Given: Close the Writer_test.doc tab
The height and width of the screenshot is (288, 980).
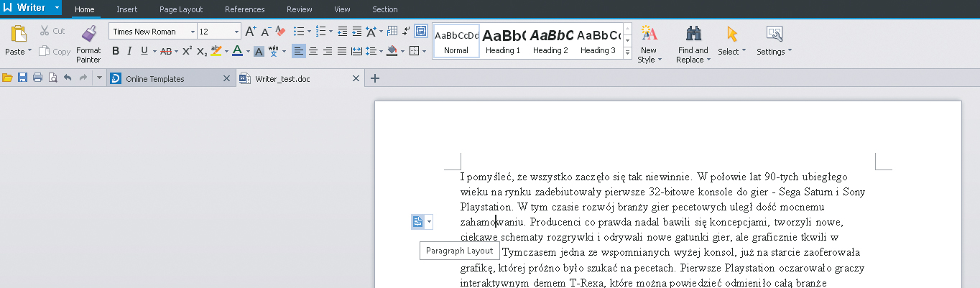Looking at the screenshot, I should 356,79.
